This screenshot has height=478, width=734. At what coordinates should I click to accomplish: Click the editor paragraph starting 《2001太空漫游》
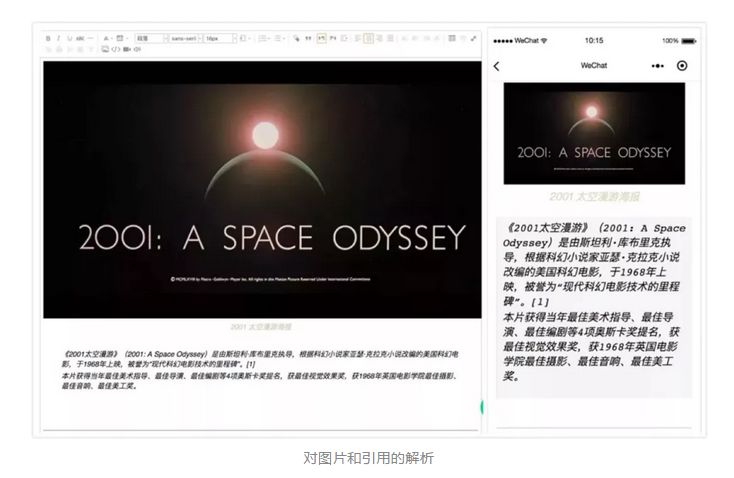point(260,359)
